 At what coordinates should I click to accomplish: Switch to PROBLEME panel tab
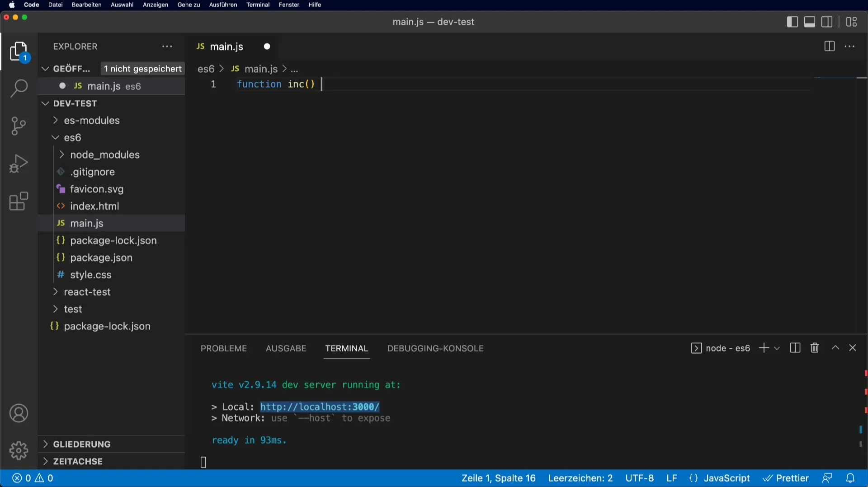click(x=224, y=348)
